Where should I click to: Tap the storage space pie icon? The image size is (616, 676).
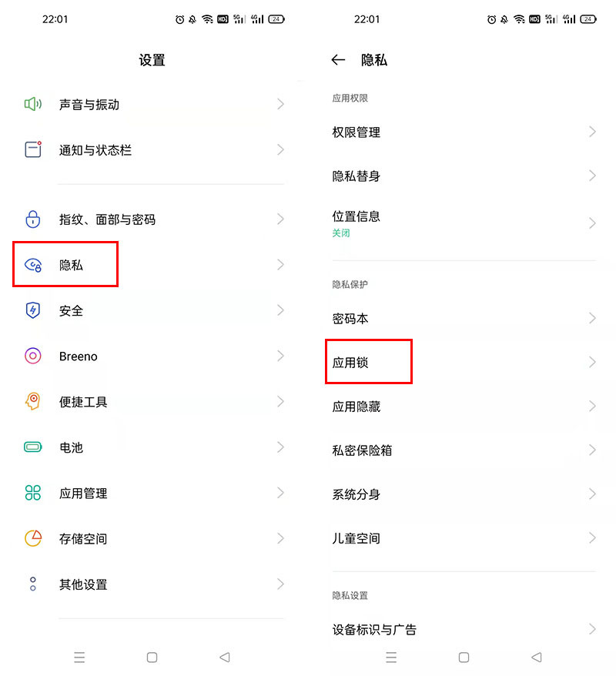(33, 538)
